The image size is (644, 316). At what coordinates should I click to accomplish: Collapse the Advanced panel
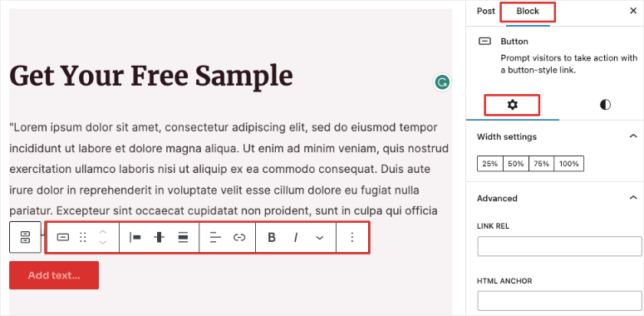[x=633, y=198]
